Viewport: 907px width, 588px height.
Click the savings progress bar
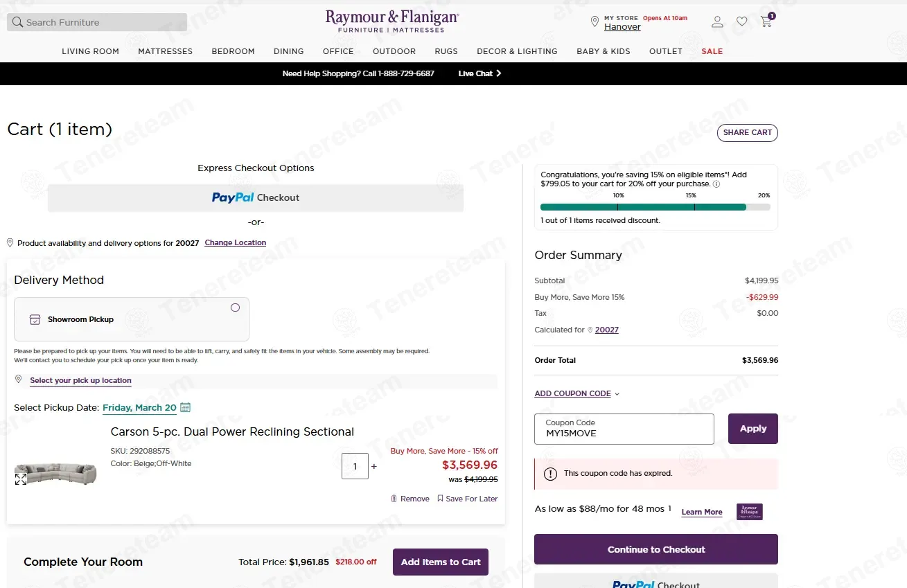pos(655,206)
